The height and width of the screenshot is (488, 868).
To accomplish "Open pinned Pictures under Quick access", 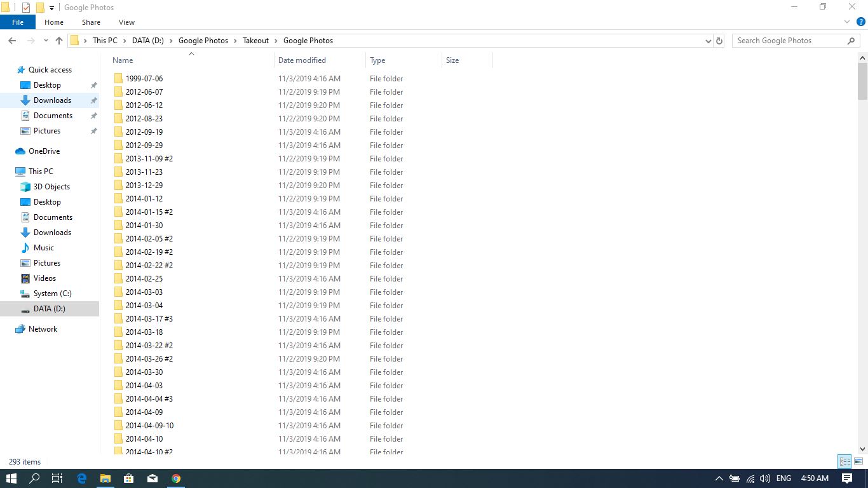I will pos(47,131).
